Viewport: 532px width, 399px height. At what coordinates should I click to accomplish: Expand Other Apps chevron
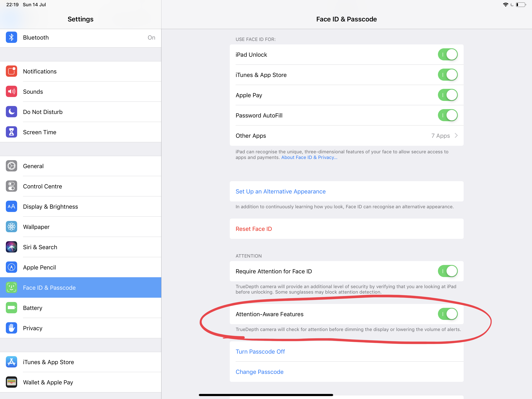tap(456, 135)
